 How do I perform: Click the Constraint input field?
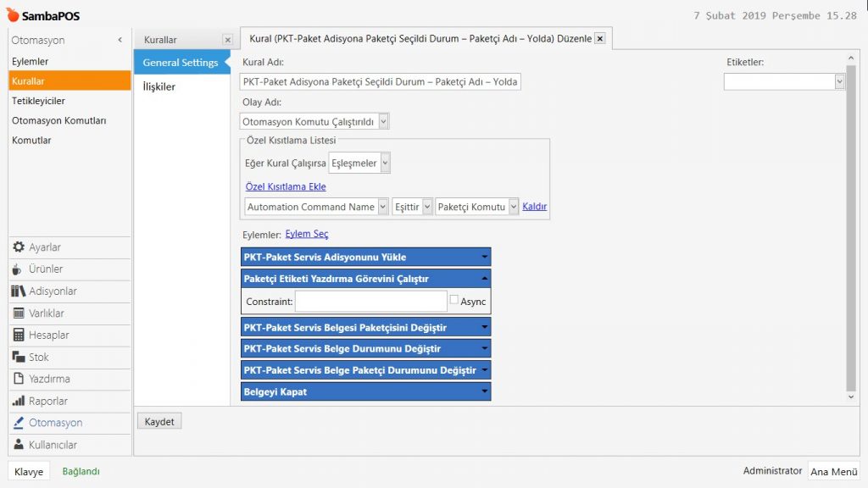[x=370, y=302]
